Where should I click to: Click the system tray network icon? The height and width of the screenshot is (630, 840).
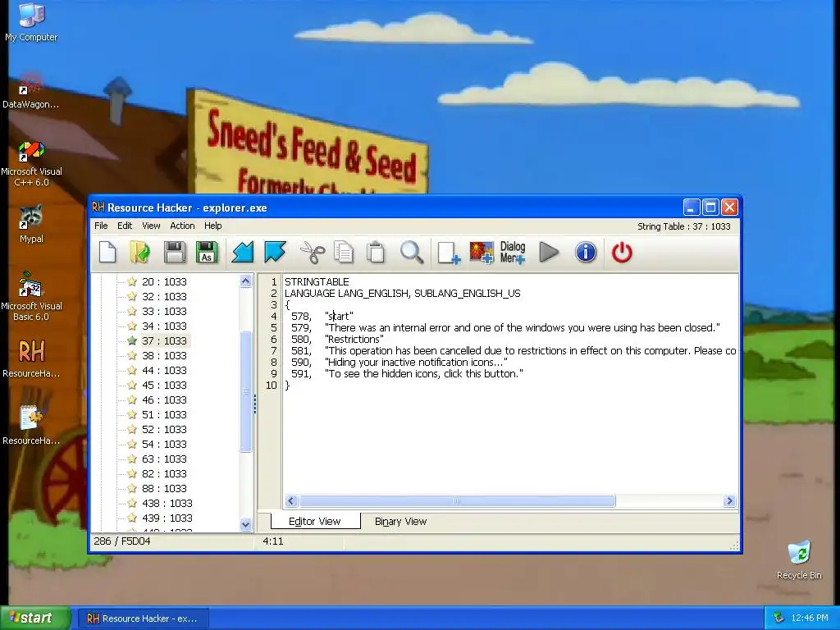coord(779,618)
